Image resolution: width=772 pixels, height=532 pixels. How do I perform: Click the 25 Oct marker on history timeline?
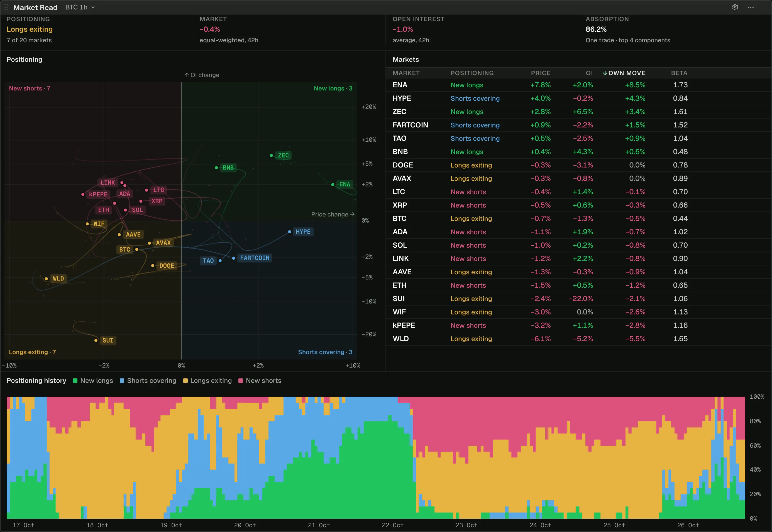point(614,525)
